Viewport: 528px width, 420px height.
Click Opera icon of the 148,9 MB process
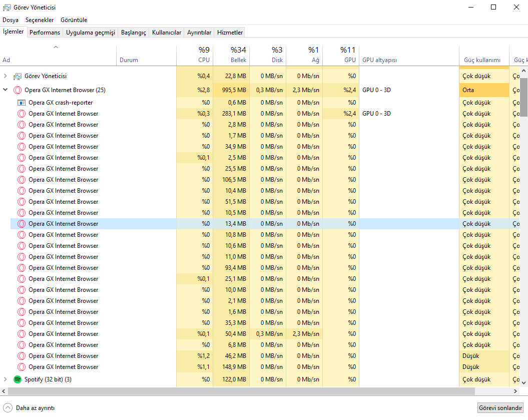pos(22,367)
